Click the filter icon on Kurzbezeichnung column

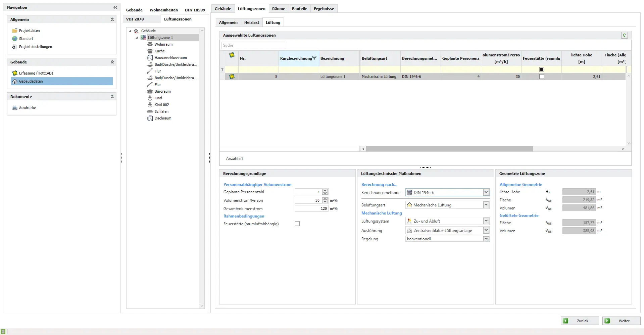314,58
